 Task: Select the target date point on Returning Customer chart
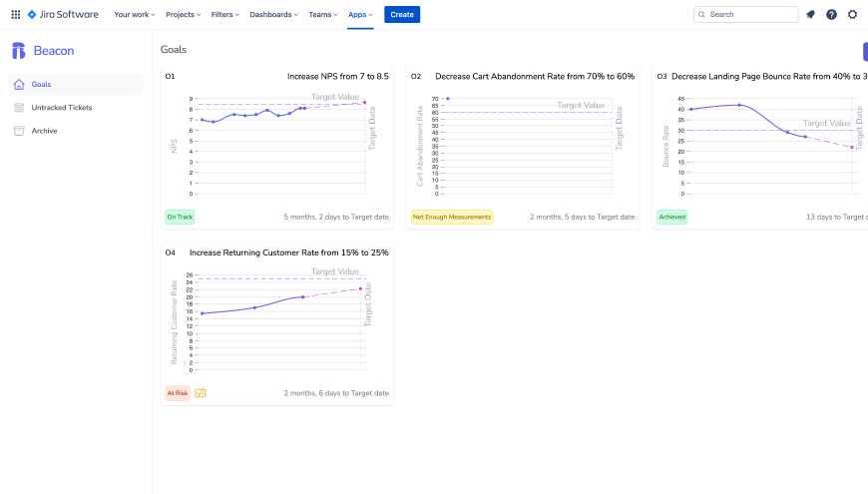361,288
